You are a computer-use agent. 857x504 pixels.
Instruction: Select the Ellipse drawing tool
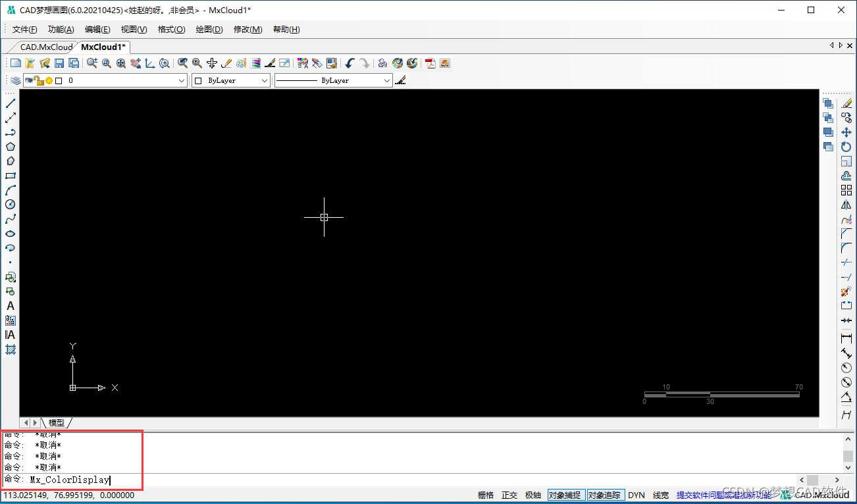[x=10, y=234]
